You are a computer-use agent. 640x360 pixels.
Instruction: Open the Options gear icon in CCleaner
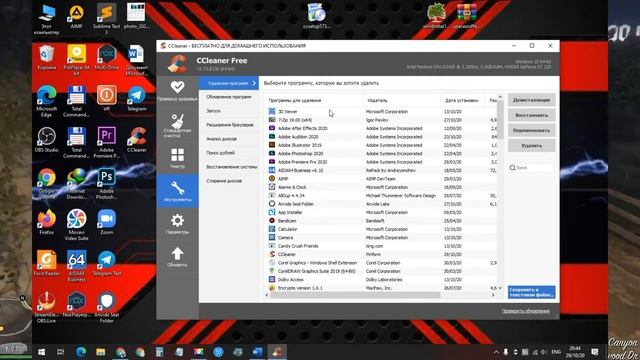click(177, 221)
